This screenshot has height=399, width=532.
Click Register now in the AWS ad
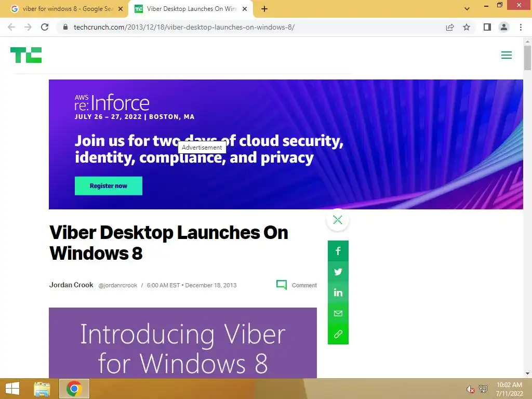tap(109, 186)
